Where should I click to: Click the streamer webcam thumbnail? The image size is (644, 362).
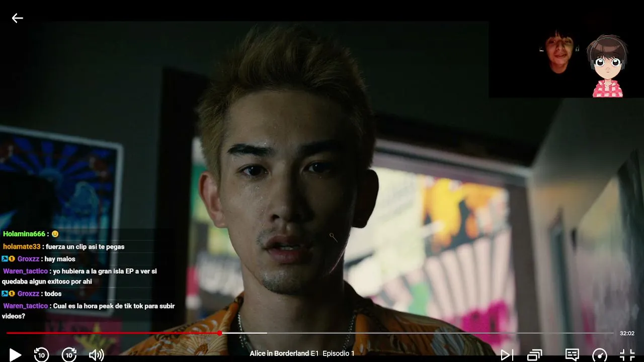[559, 52]
